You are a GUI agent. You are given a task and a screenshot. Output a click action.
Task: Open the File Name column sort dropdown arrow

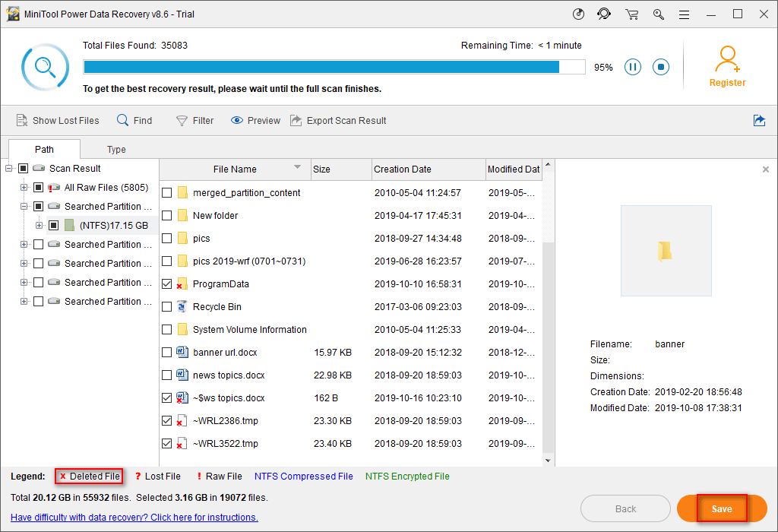(297, 168)
